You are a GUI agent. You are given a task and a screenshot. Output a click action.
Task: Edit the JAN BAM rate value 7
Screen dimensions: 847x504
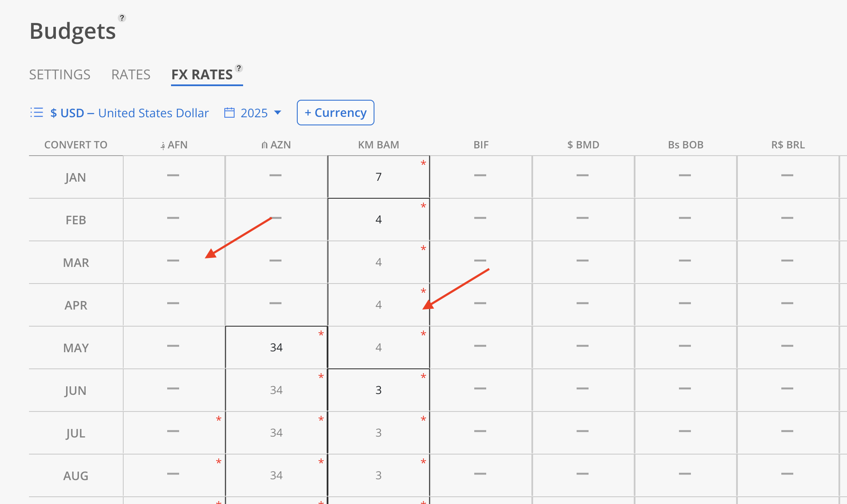[x=378, y=177]
